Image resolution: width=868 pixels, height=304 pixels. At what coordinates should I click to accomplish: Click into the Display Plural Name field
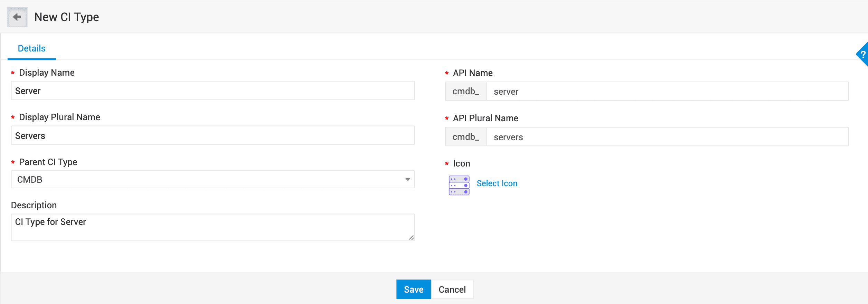coord(213,136)
